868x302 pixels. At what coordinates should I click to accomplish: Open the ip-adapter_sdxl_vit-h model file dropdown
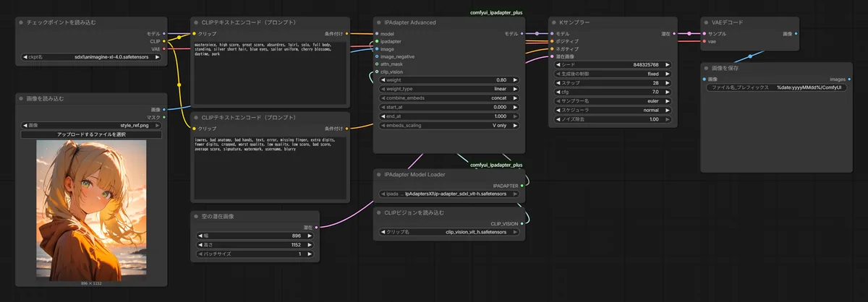(x=449, y=194)
